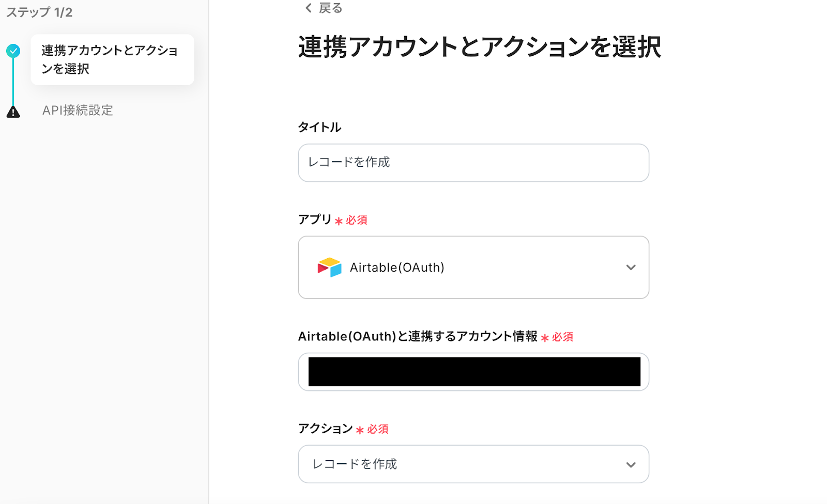Click the warning triangle icon in sidebar
Screen dimensions: 827x504
13,112
